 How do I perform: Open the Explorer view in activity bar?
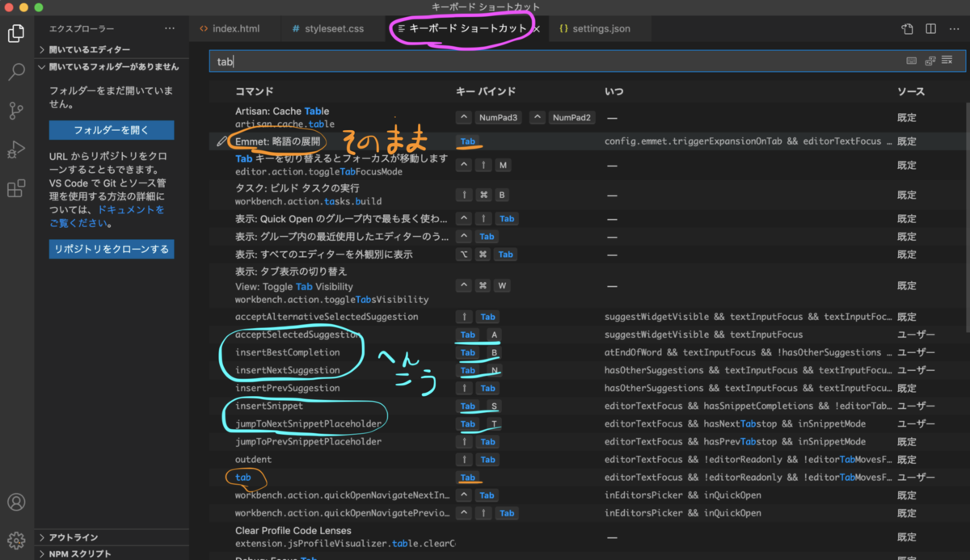click(x=16, y=33)
